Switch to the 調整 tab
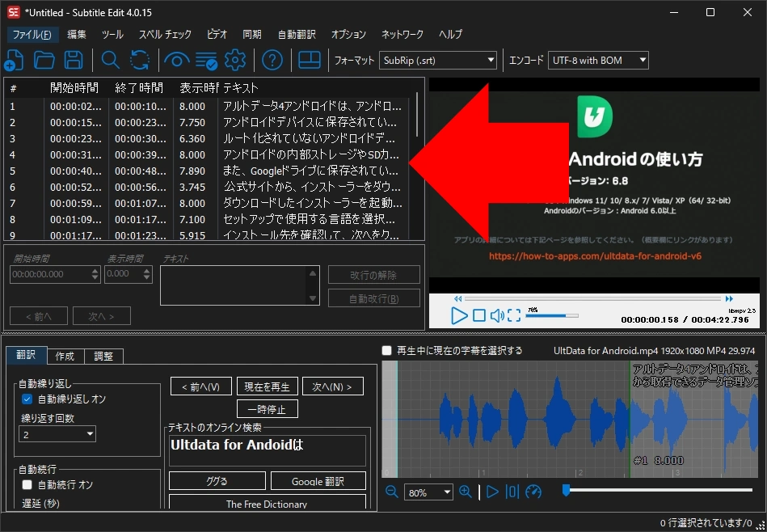The width and height of the screenshot is (767, 532). [103, 357]
